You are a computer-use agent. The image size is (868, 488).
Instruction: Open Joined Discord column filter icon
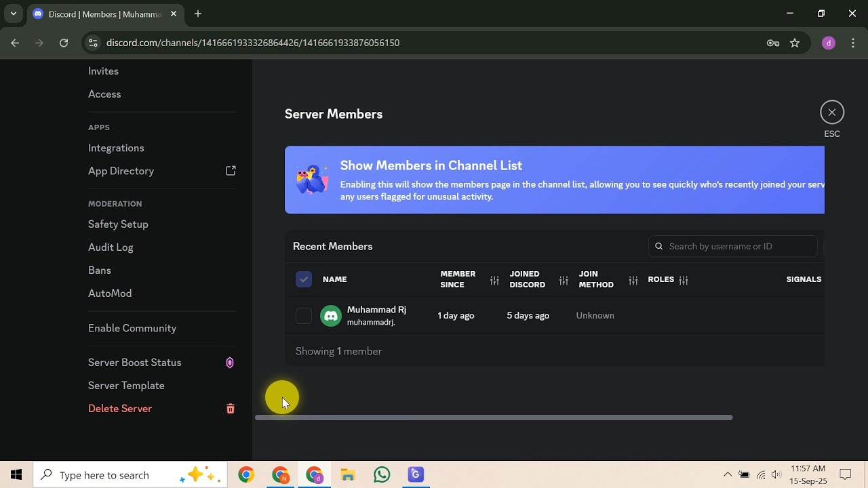(x=564, y=280)
